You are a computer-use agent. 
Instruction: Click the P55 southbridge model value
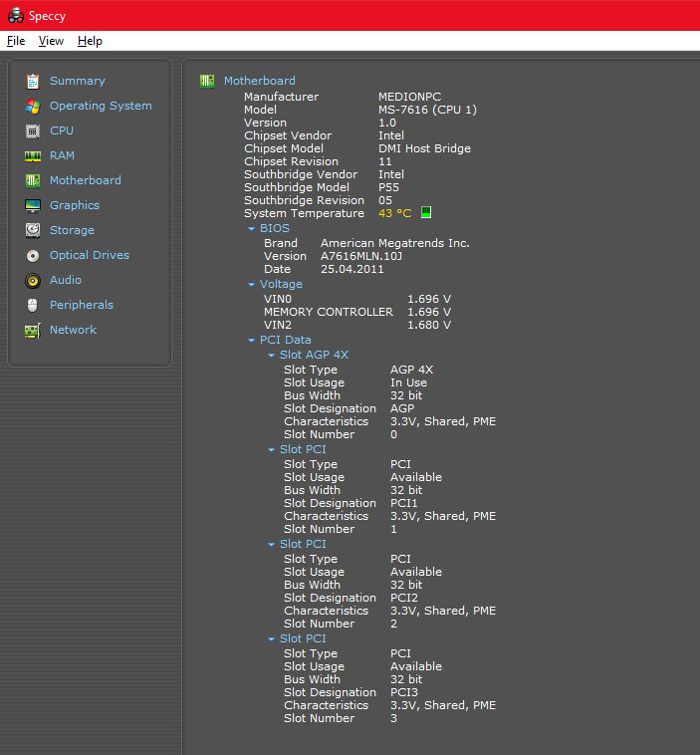[388, 187]
